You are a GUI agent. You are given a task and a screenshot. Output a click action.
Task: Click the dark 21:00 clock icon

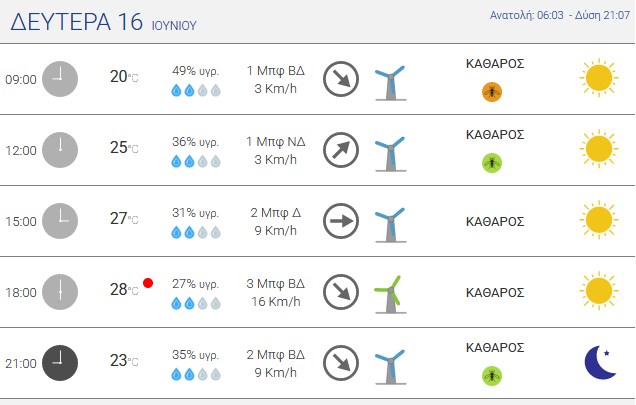click(60, 363)
